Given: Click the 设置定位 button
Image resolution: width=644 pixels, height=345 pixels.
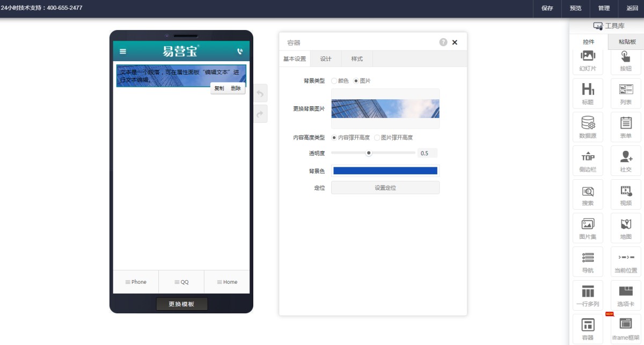Looking at the screenshot, I should pos(385,188).
